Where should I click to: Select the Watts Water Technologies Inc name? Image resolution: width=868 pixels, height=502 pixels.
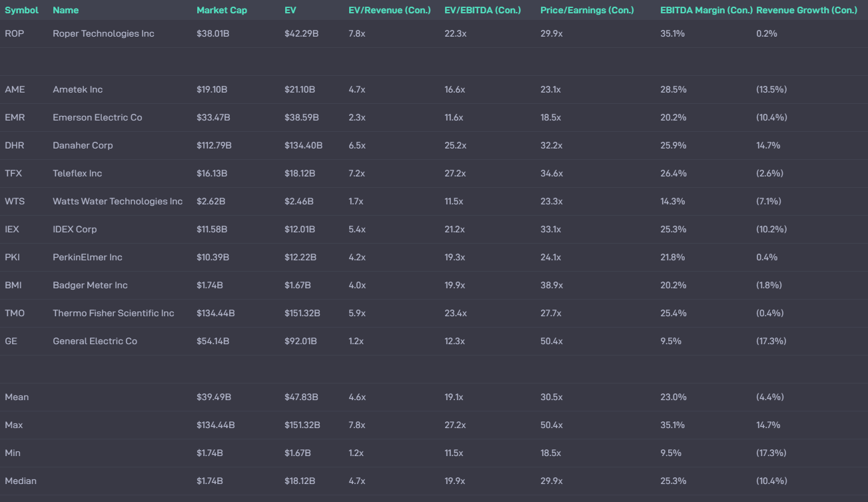tap(117, 201)
